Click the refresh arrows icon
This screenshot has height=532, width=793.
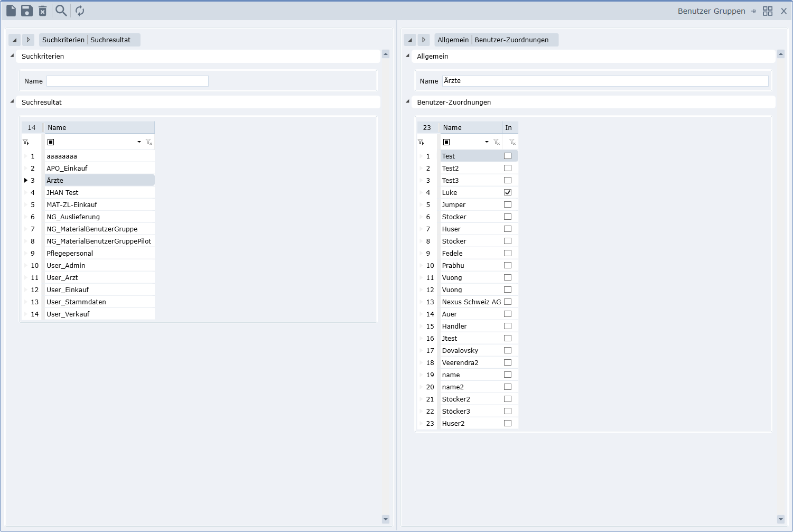point(80,11)
